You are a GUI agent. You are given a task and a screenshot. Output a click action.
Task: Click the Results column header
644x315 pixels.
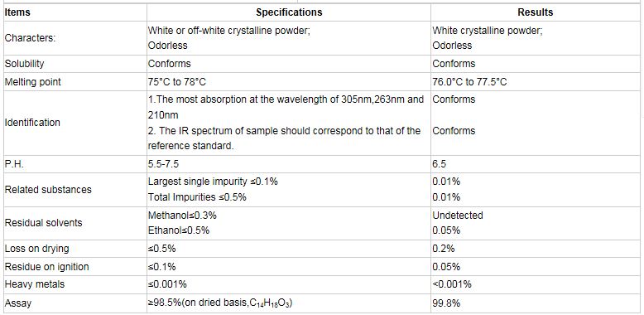pos(536,12)
